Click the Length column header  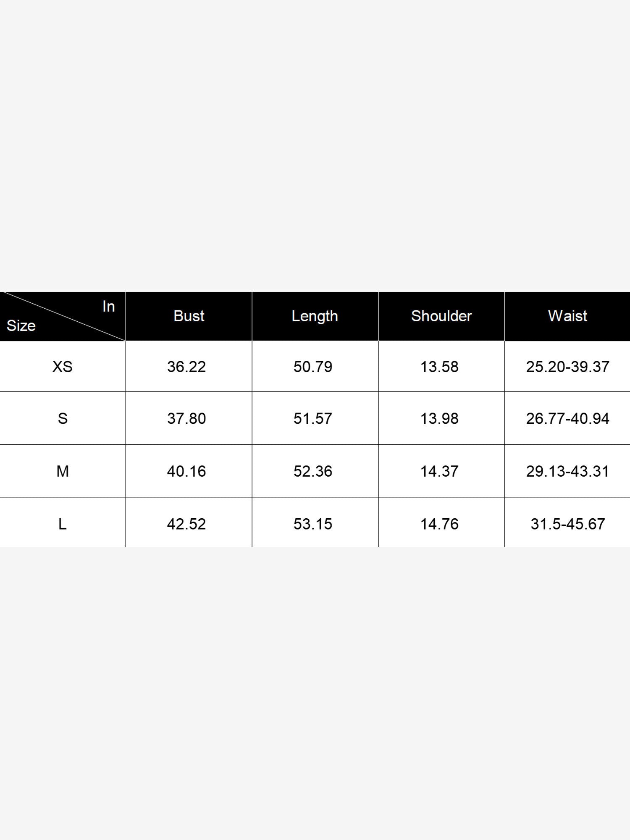(x=315, y=316)
